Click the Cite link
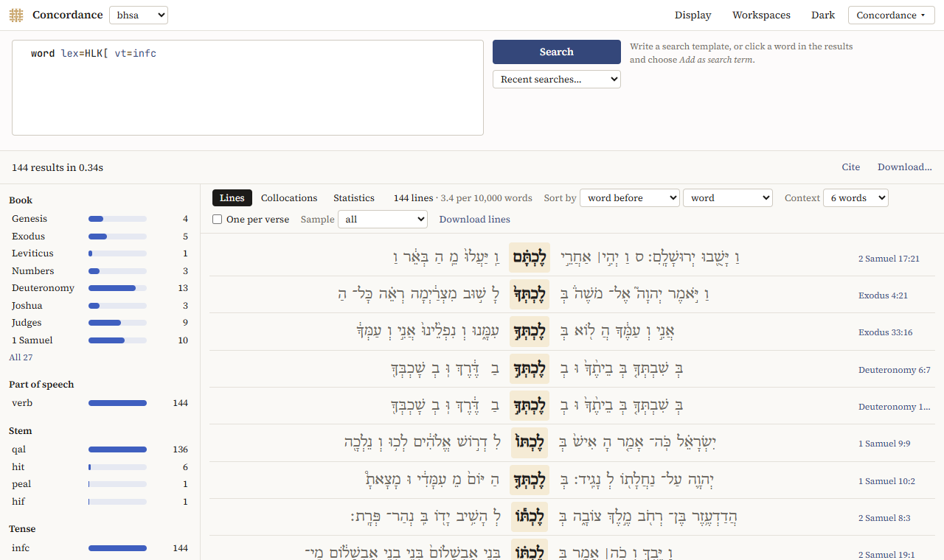Screen dimensions: 944x560 [x=851, y=167]
